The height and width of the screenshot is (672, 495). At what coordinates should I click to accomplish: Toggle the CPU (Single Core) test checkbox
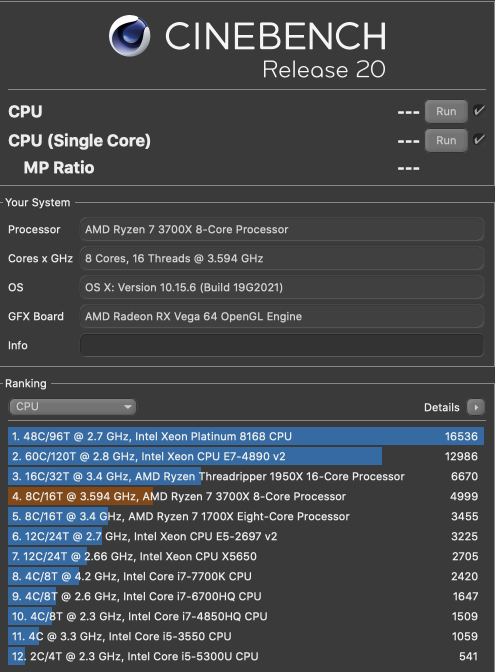click(479, 140)
